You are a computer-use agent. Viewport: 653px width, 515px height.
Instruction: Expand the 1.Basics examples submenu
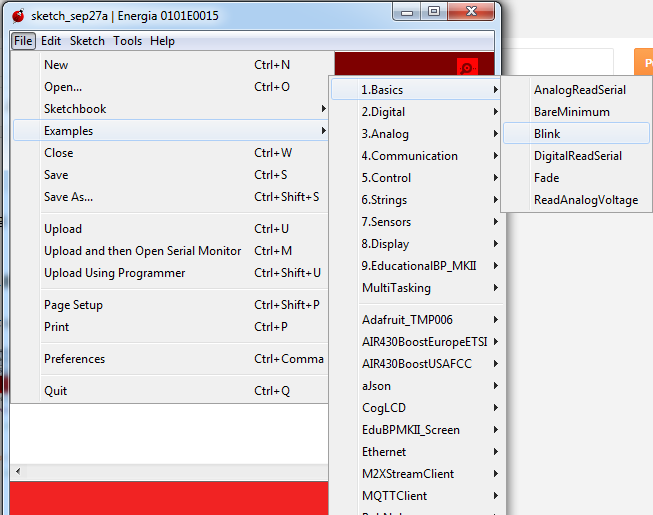tap(416, 90)
